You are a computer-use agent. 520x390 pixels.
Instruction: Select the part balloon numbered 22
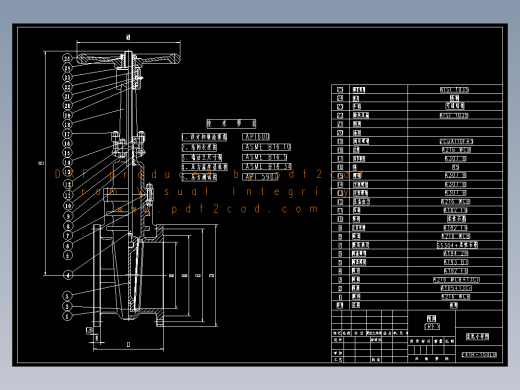(x=67, y=87)
